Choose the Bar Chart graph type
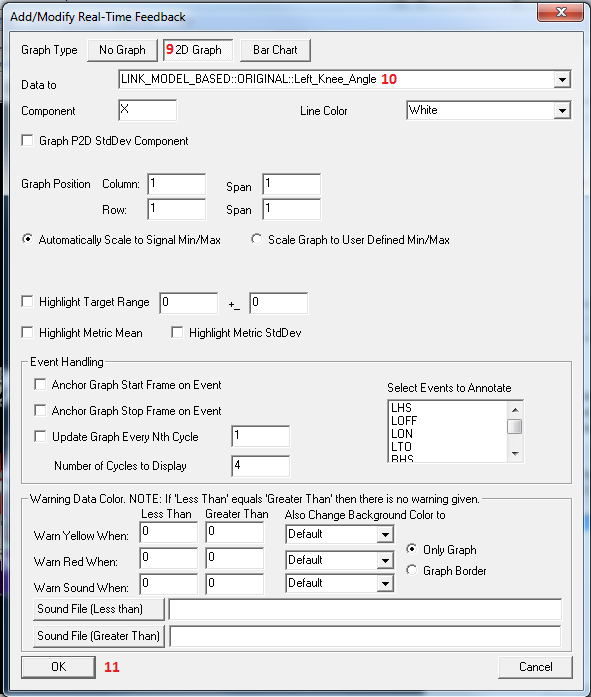The width and height of the screenshot is (591, 697). pos(275,50)
